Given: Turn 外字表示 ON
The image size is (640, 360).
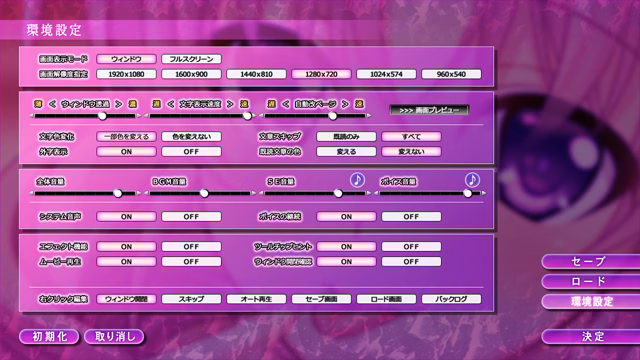Looking at the screenshot, I should pyautogui.click(x=126, y=152).
